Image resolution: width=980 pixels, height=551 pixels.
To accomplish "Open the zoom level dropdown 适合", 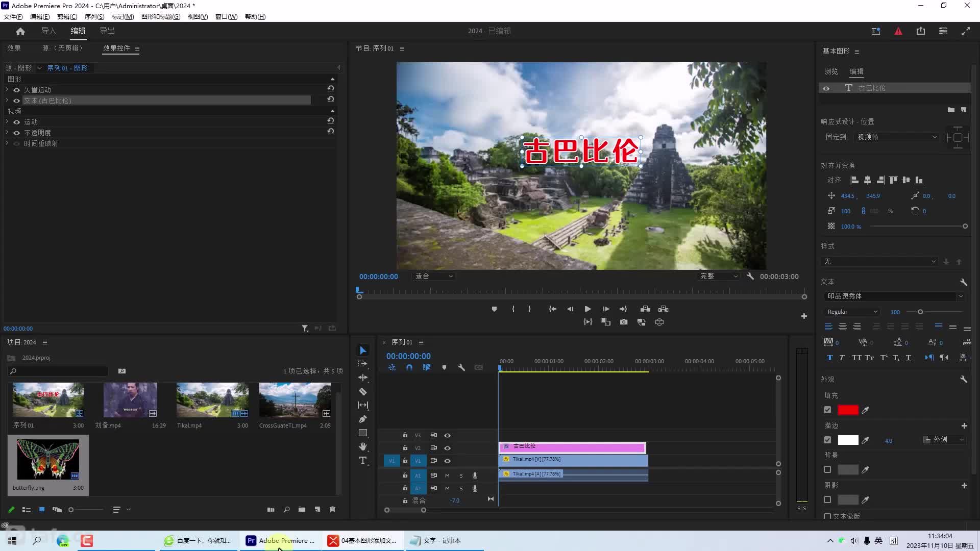I will pyautogui.click(x=434, y=276).
